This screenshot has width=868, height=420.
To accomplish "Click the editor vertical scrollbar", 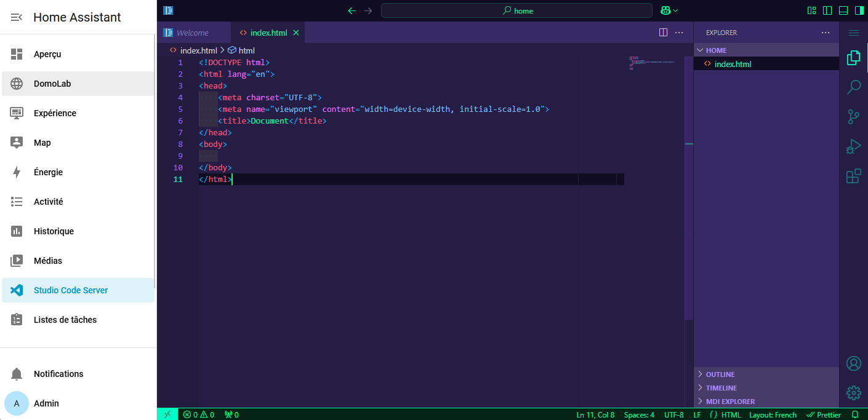I will pyautogui.click(x=689, y=184).
